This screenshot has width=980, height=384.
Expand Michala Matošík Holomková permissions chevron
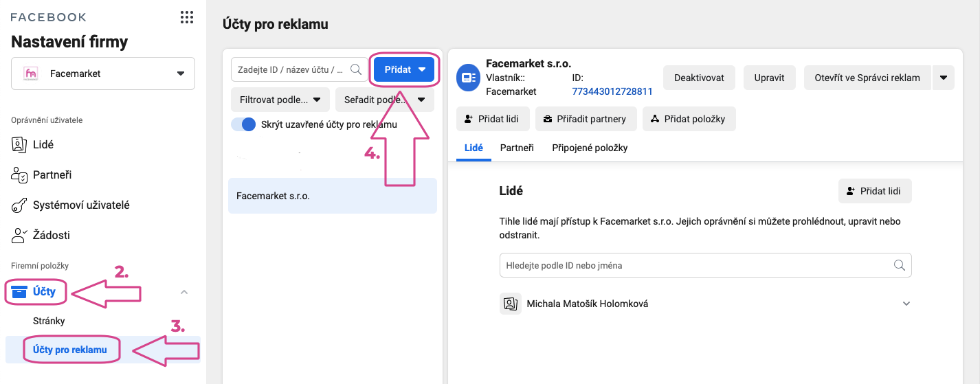pos(906,304)
